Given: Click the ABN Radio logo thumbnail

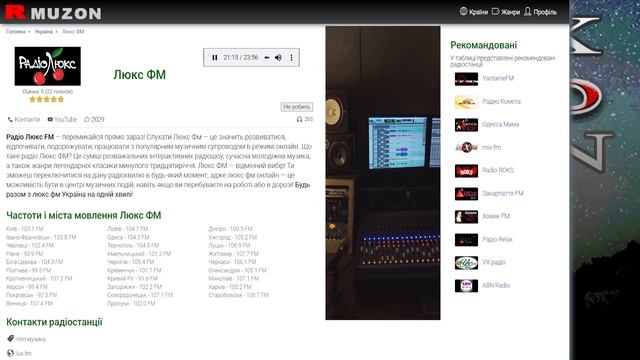Looking at the screenshot, I should [x=466, y=286].
